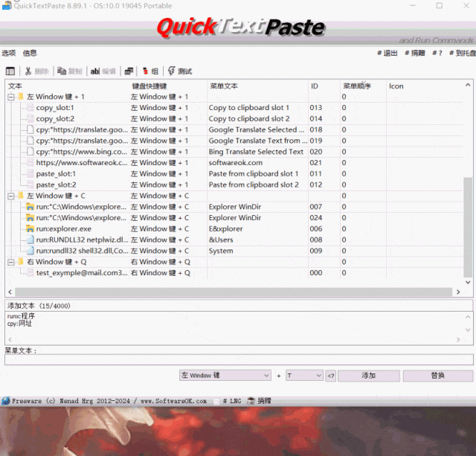This screenshot has height=456, width=476.
Task: Click the icon of run:rundll32 shell32 row
Action: tap(30, 251)
